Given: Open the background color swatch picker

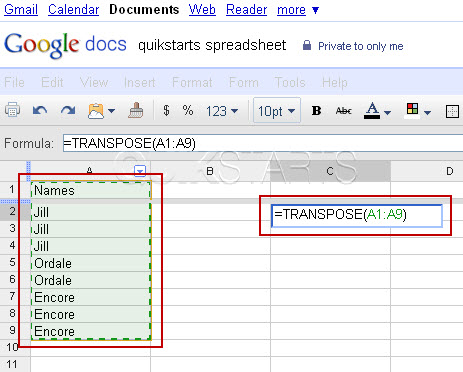Looking at the screenshot, I should pyautogui.click(x=418, y=111).
